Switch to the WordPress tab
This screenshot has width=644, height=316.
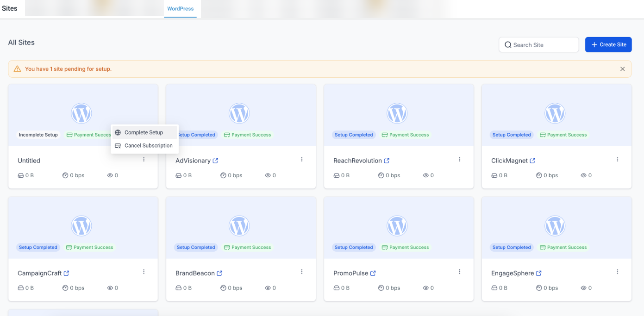click(180, 9)
